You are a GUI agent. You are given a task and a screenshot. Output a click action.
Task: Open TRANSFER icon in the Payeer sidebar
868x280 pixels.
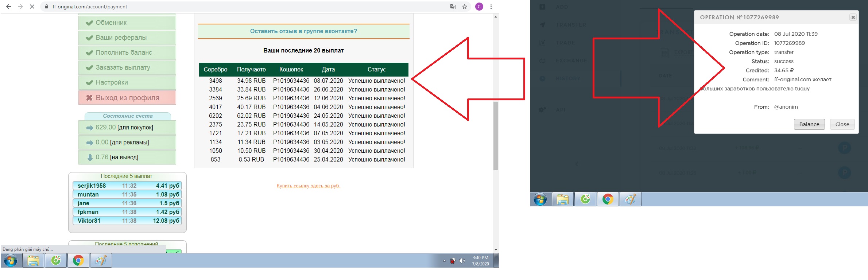[x=543, y=25]
